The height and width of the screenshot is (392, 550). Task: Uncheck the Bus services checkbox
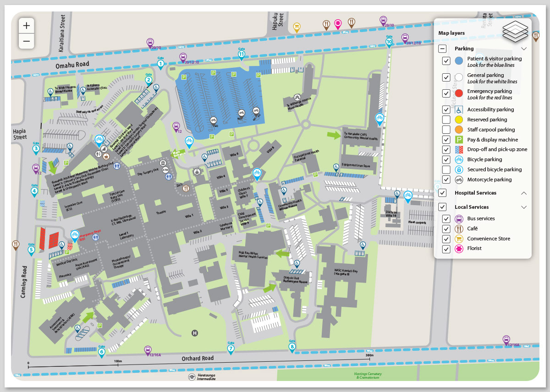(446, 218)
